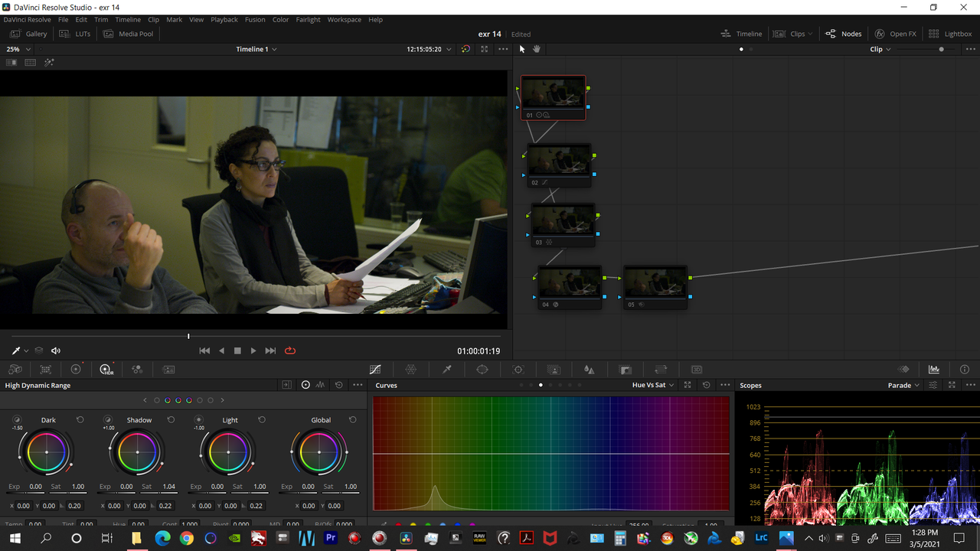
Task: Select node 03 in the node graph
Action: 563,225
